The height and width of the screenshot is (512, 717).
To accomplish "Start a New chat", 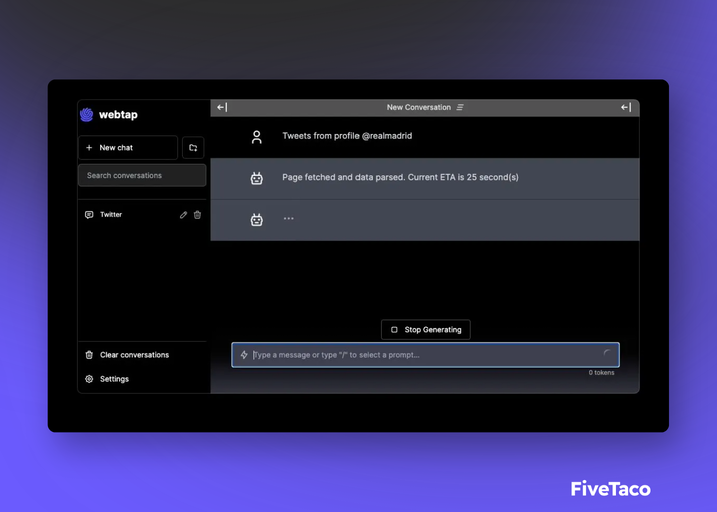I will [128, 148].
